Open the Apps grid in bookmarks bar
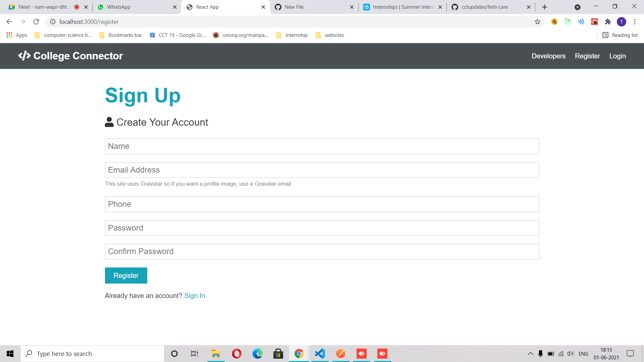The height and width of the screenshot is (362, 644). (x=17, y=35)
